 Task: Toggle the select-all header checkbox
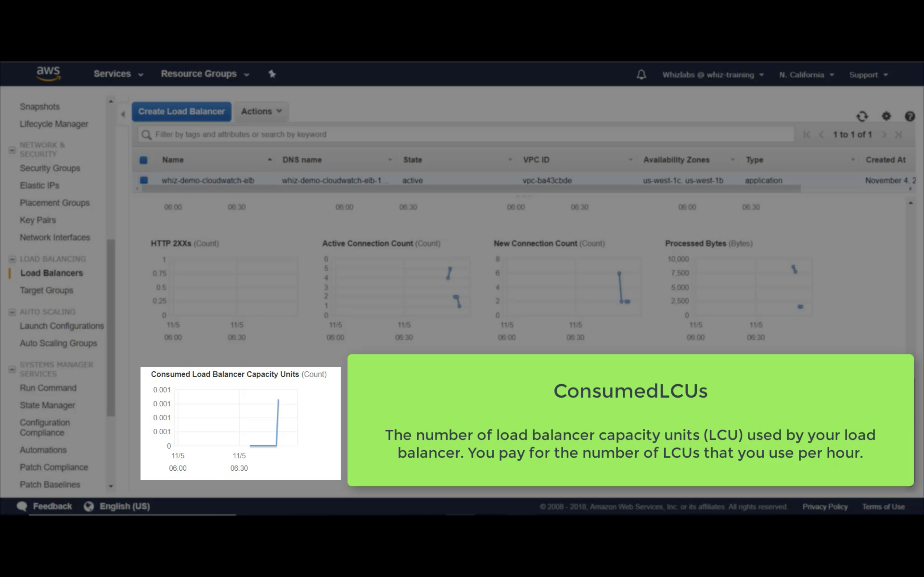pyautogui.click(x=144, y=160)
